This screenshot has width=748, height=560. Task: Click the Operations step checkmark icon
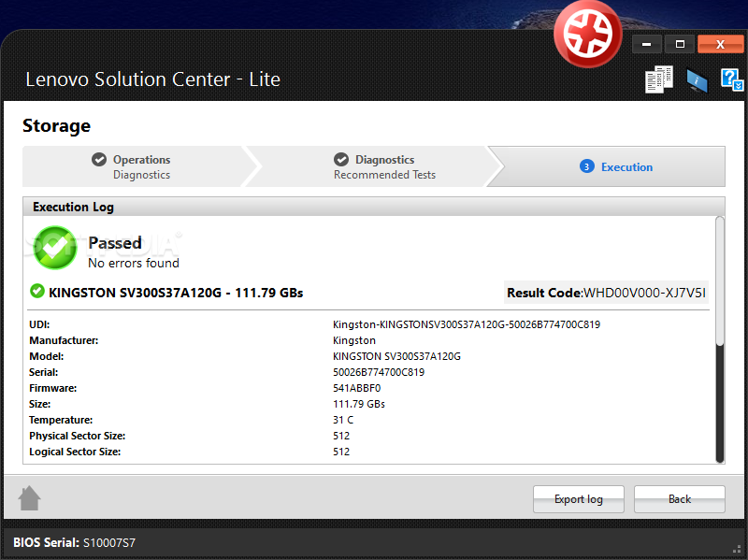click(99, 159)
